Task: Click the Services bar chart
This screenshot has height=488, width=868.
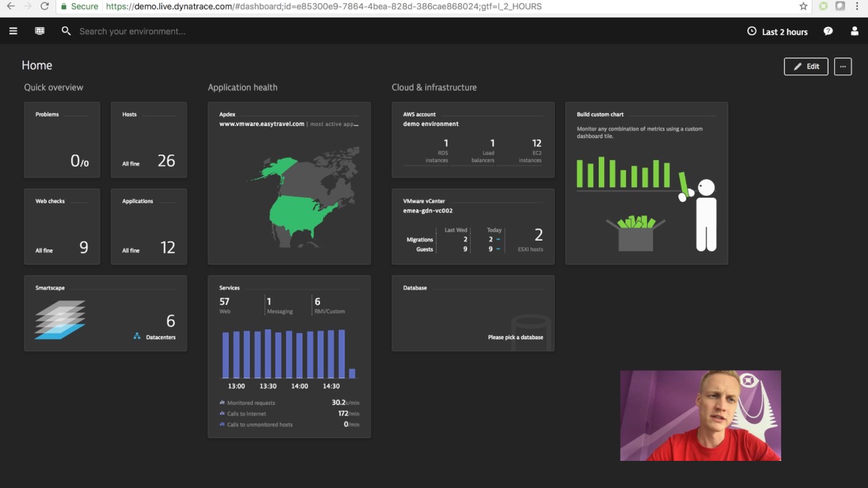Action: pyautogui.click(x=289, y=354)
